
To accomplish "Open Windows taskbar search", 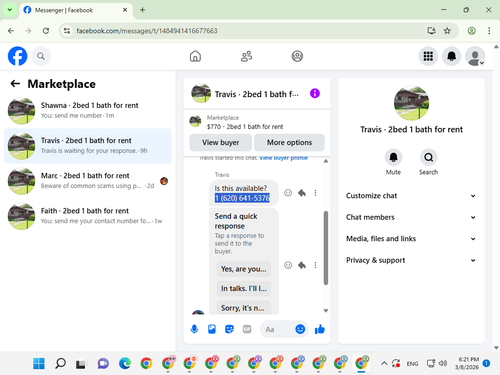I will click(60, 363).
